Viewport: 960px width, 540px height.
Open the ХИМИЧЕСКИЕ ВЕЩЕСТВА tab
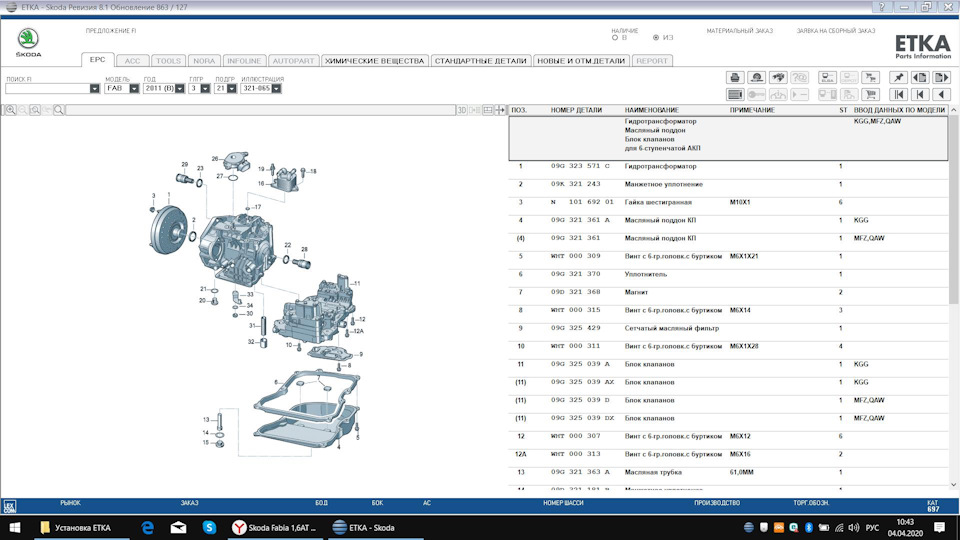pos(374,61)
